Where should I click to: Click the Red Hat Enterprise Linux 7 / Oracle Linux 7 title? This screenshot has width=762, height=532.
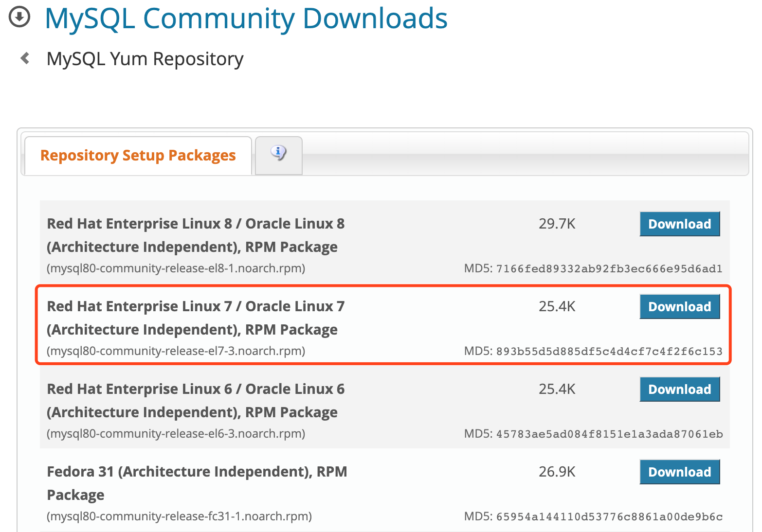[x=196, y=318]
